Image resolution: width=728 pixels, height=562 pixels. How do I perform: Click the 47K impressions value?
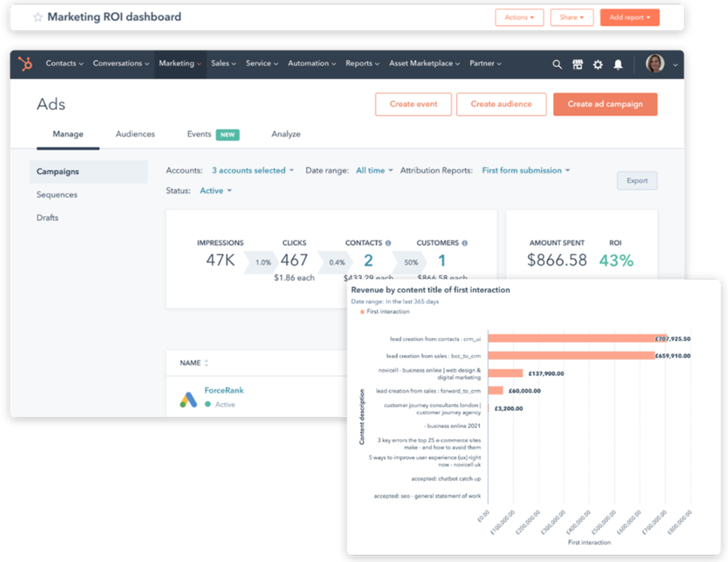point(221,260)
